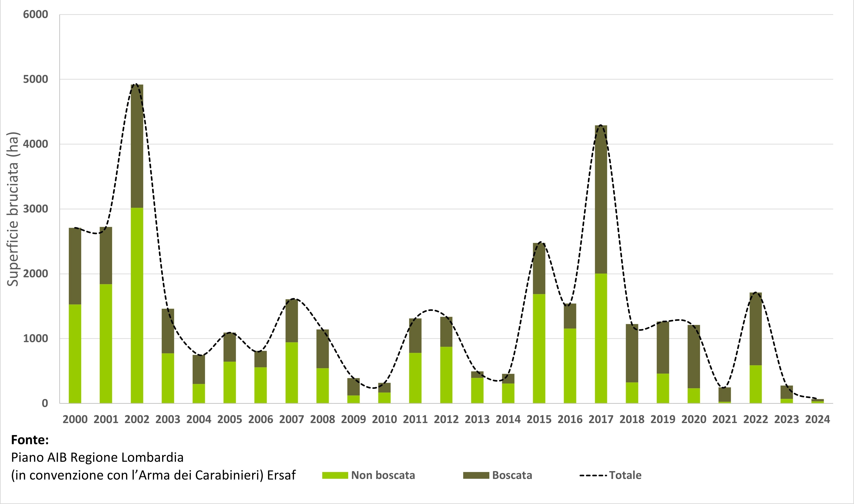
Task: Click the 2001 bar's olive Boscata segment
Action: coord(106,255)
